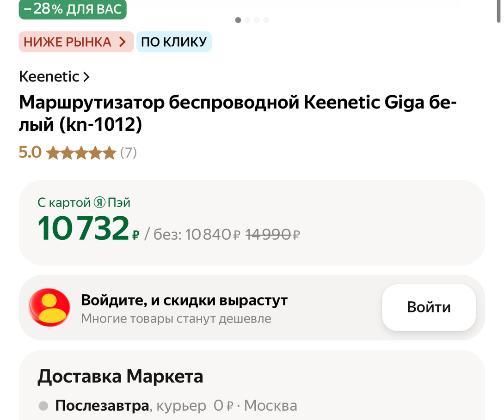Image resolution: width=504 pixels, height=420 pixels.
Task: Expand the НИЖЕ РЫНКА badge arrow
Action: click(x=122, y=42)
